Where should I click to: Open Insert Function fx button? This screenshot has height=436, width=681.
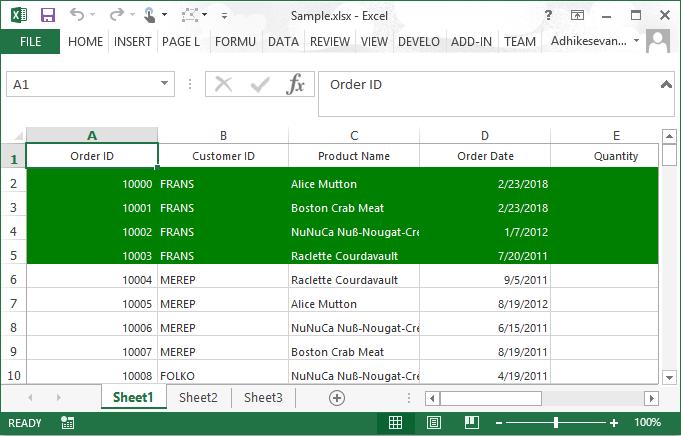295,84
